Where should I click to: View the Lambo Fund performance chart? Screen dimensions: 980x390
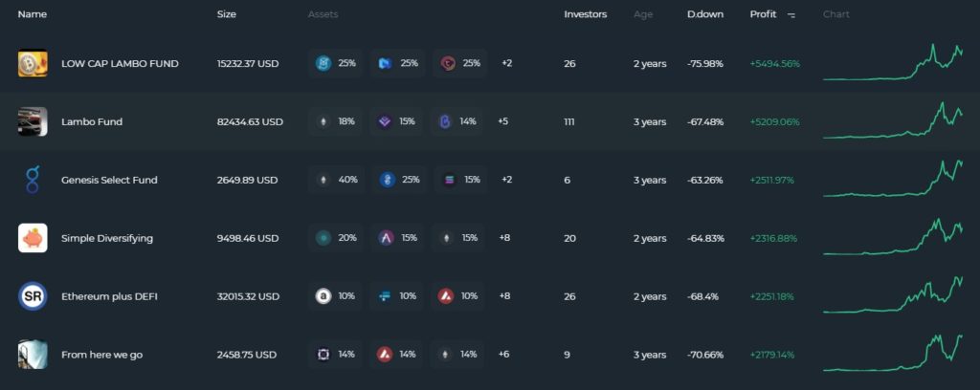pyautogui.click(x=893, y=120)
